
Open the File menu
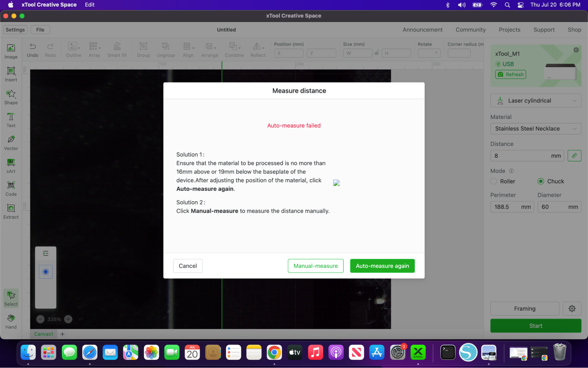[40, 30]
